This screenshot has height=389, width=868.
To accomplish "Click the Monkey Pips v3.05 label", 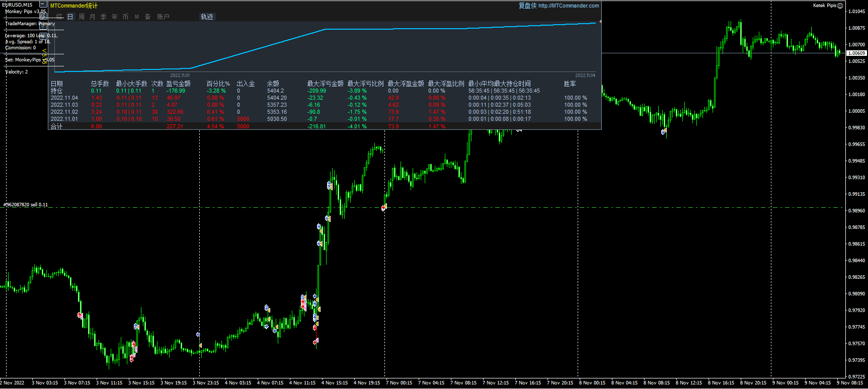I will [x=25, y=11].
